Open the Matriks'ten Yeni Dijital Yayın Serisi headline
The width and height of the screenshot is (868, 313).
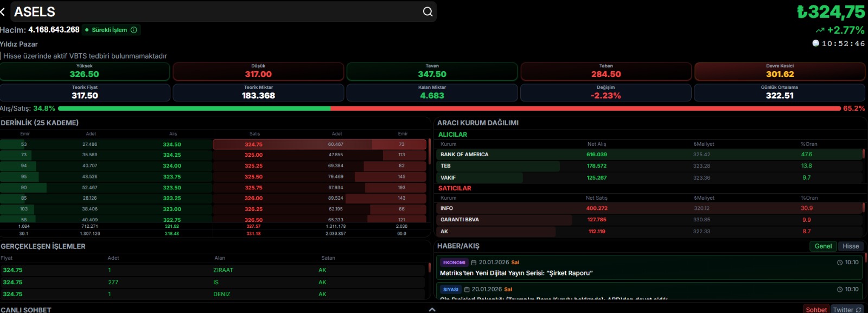pos(516,273)
